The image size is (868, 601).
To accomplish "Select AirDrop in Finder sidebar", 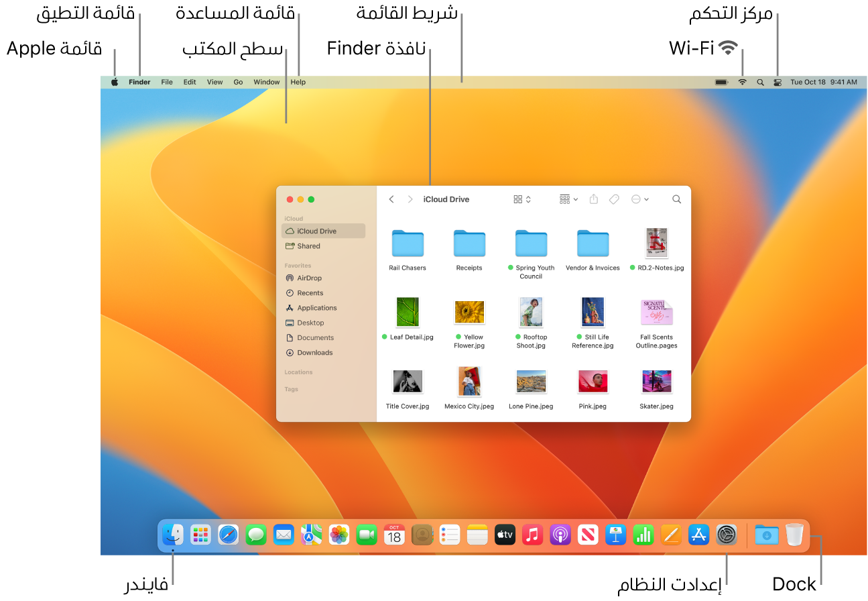I will [324, 278].
